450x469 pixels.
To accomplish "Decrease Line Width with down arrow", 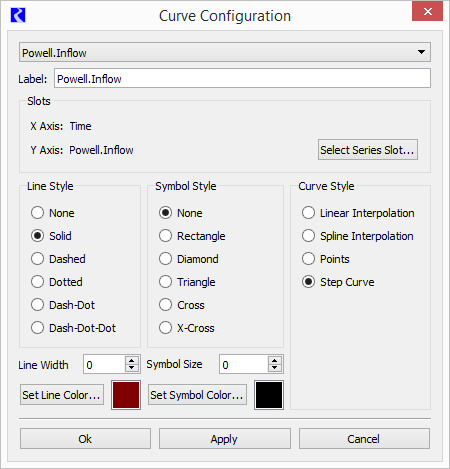I will point(132,368).
